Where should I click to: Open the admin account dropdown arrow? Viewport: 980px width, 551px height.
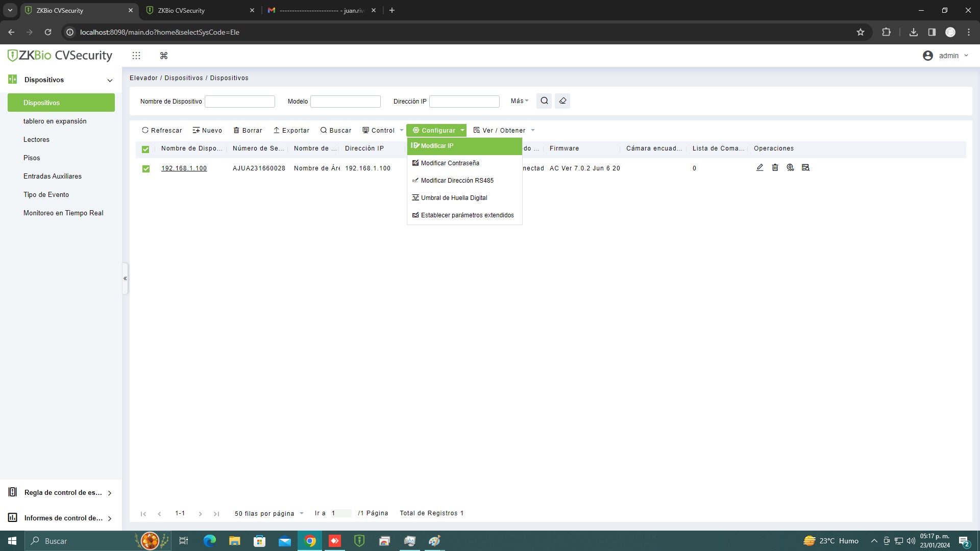pos(966,56)
